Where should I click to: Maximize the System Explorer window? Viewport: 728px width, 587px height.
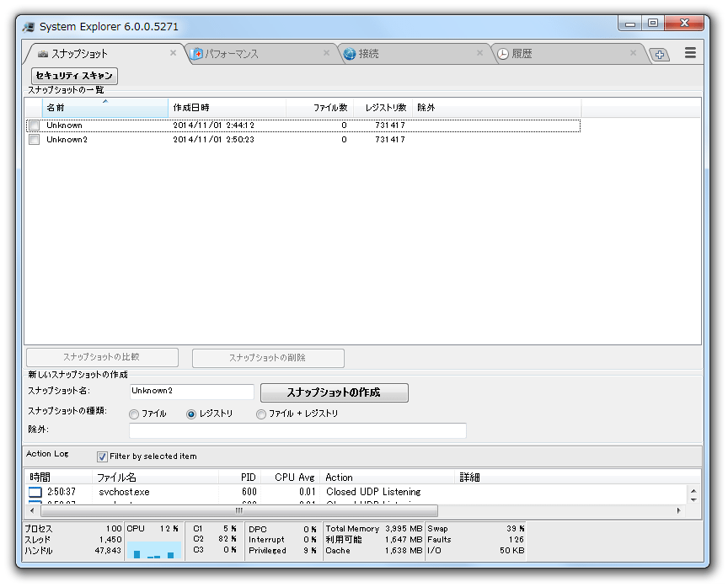click(x=653, y=23)
